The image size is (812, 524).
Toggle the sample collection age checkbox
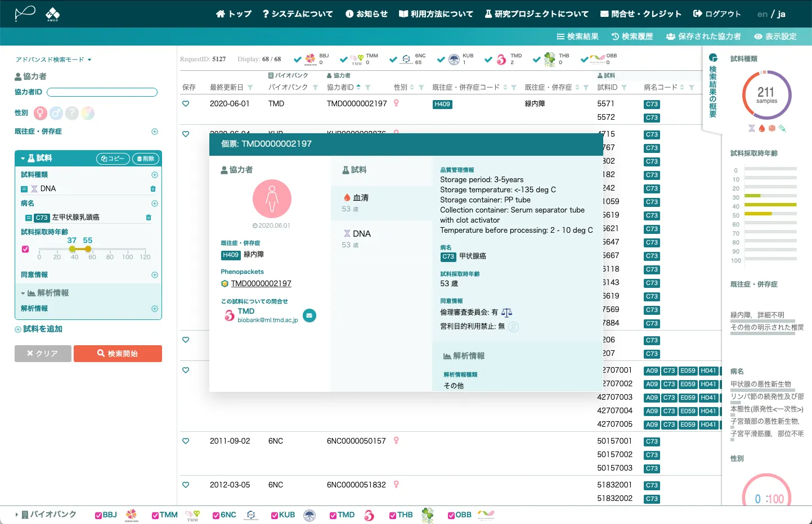pos(25,249)
